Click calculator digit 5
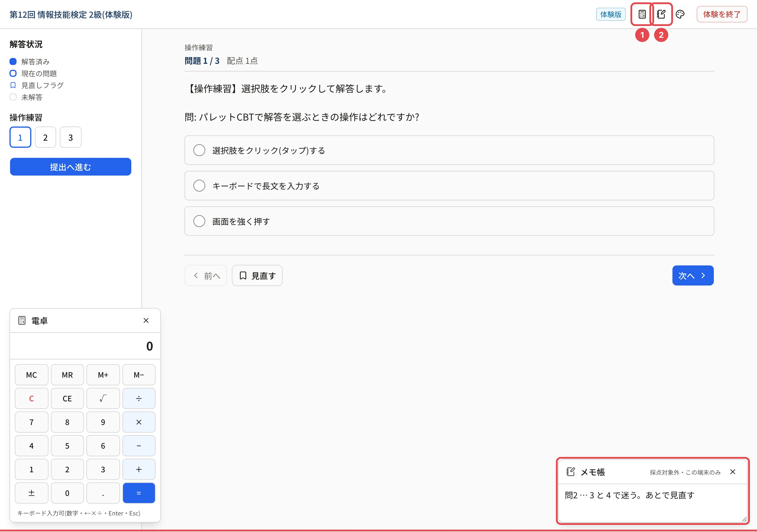 [67, 446]
